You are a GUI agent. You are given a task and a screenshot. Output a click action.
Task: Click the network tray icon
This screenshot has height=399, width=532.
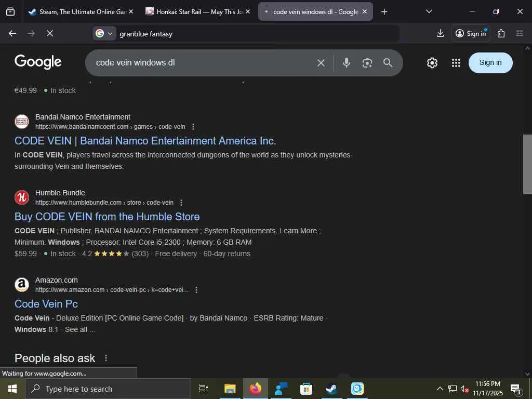[x=453, y=389]
